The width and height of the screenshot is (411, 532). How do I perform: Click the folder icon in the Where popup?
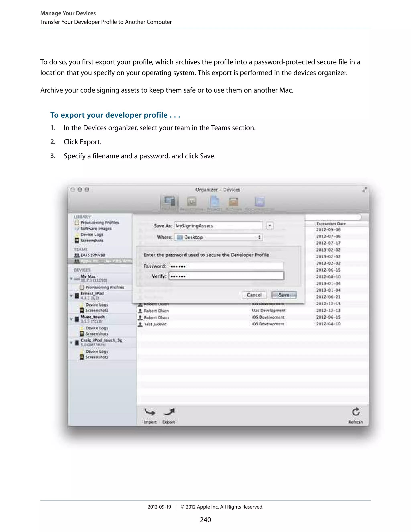(180, 237)
